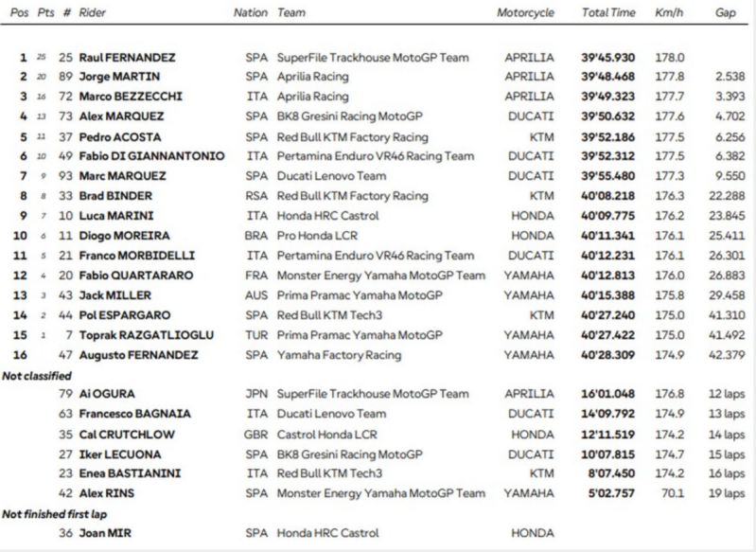Image resolution: width=756 pixels, height=552 pixels.
Task: Select rider name Raul FERNANDEZ
Action: click(x=128, y=58)
